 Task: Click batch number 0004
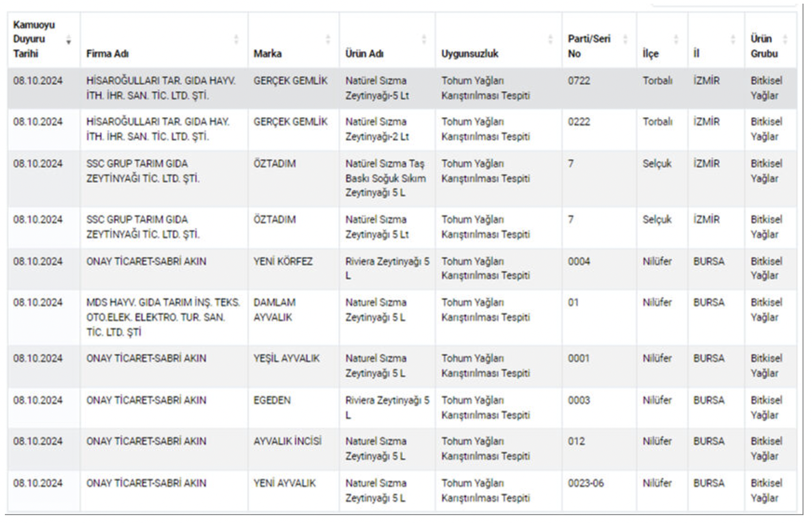[x=578, y=261]
